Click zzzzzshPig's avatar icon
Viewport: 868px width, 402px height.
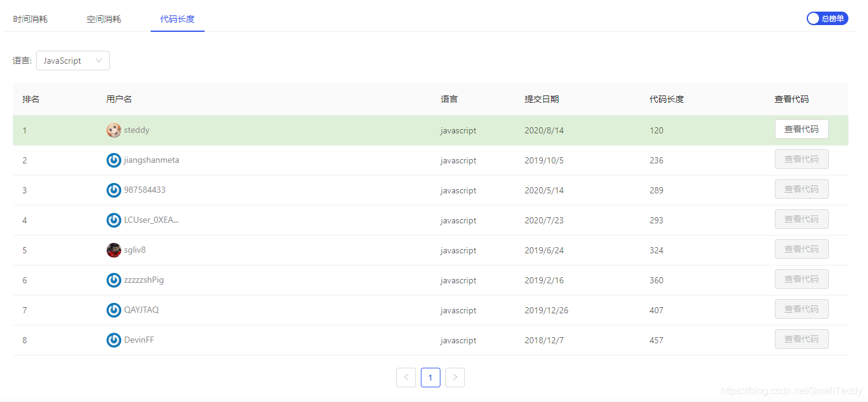pos(113,280)
